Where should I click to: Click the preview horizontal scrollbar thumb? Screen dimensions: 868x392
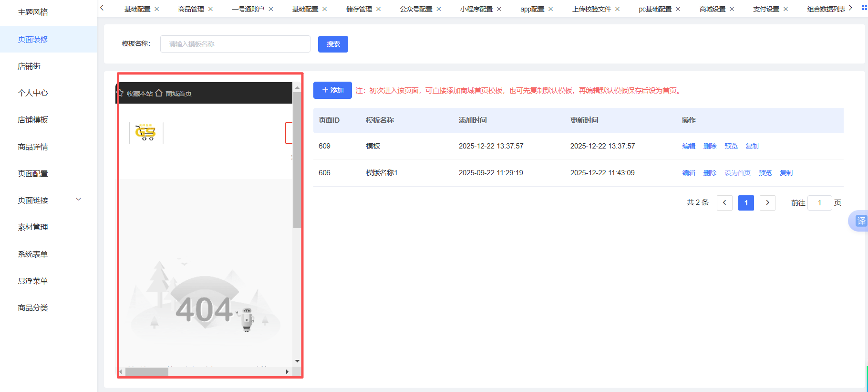pyautogui.click(x=146, y=371)
